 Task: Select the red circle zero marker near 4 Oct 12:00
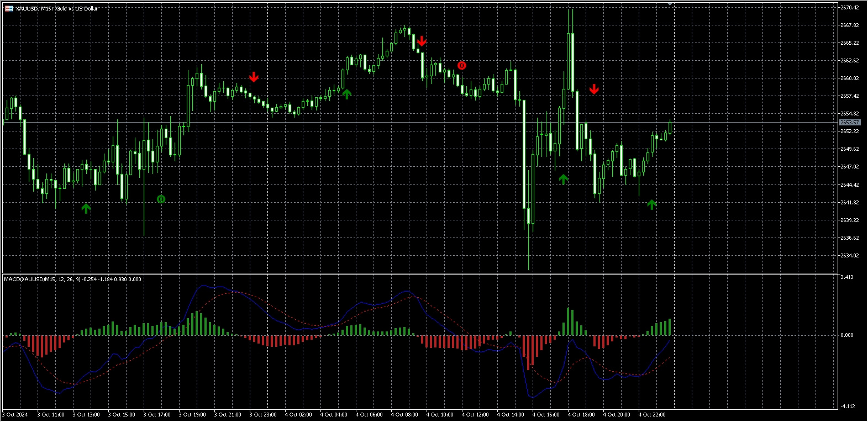[462, 66]
